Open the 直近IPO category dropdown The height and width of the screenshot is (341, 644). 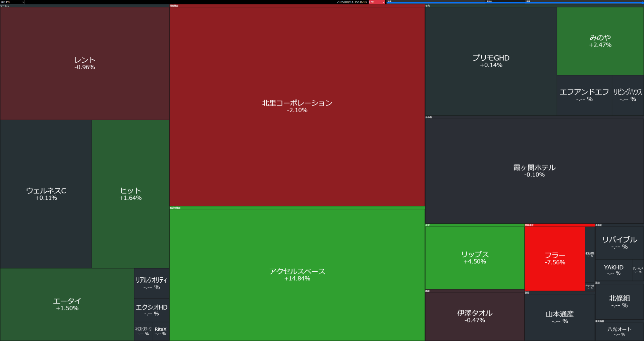click(12, 2)
